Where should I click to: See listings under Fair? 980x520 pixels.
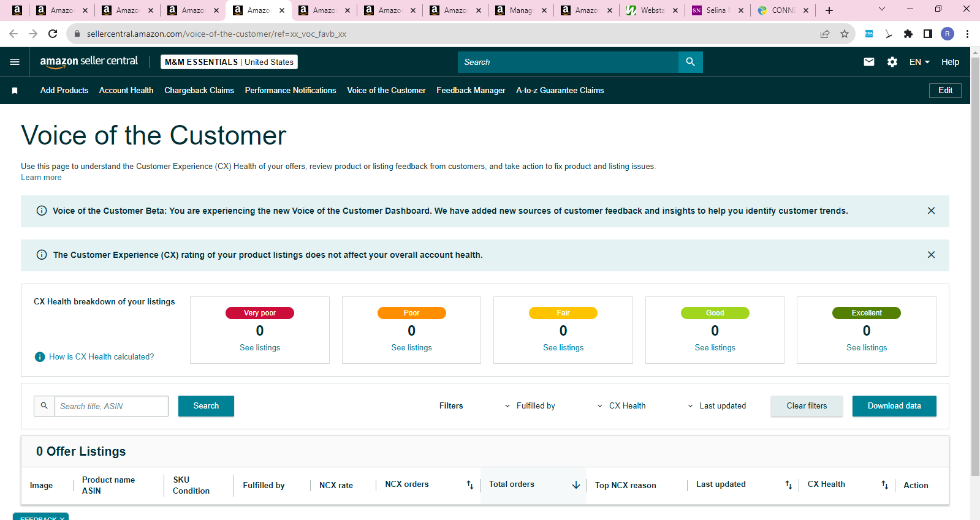pyautogui.click(x=563, y=347)
